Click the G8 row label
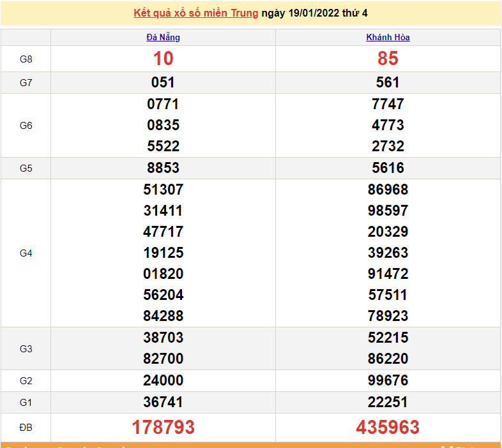The width and height of the screenshot is (502, 448). coord(26,59)
